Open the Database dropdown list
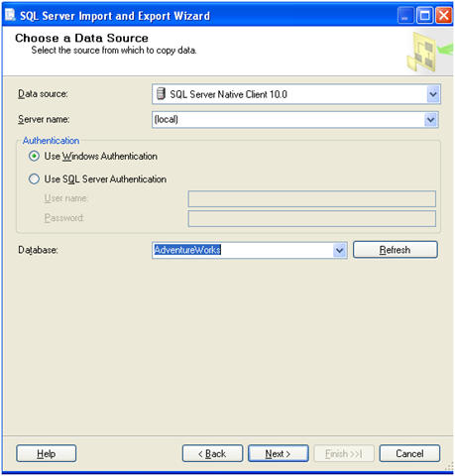The image size is (455, 476). click(339, 250)
